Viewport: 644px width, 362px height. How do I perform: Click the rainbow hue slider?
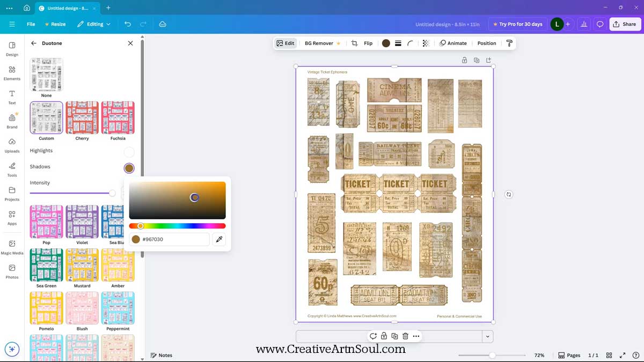[x=177, y=226]
